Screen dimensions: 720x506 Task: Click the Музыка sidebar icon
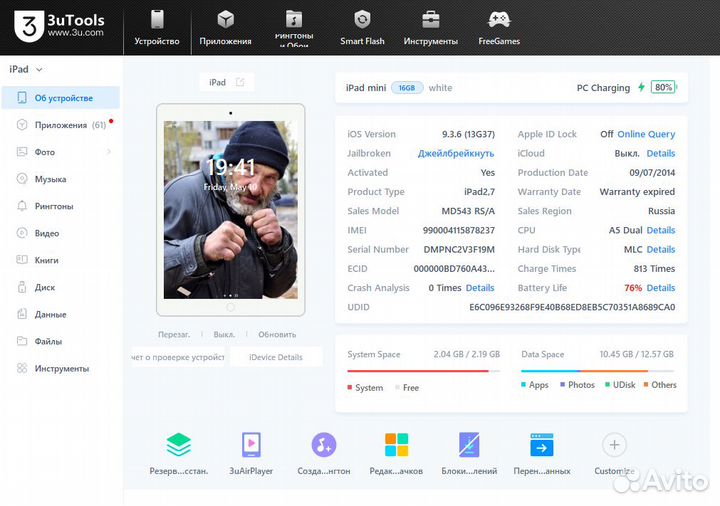22,179
